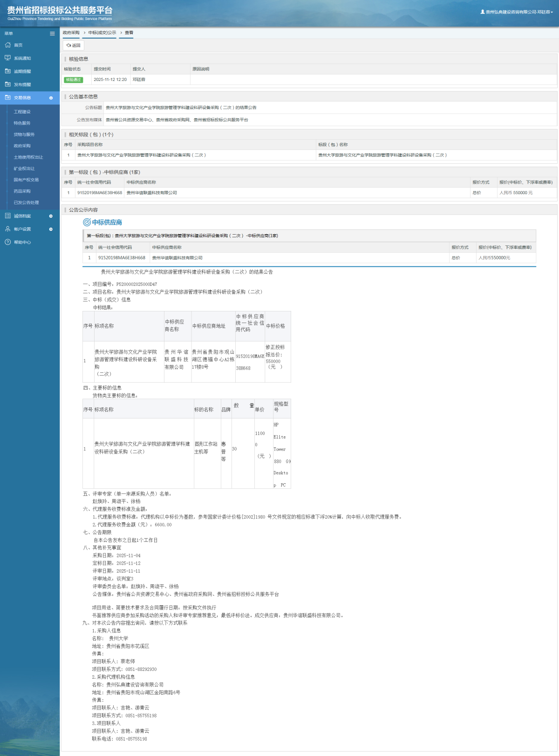This screenshot has height=756, width=559.
Task: Click the 首页 home icon
Action: (7, 45)
